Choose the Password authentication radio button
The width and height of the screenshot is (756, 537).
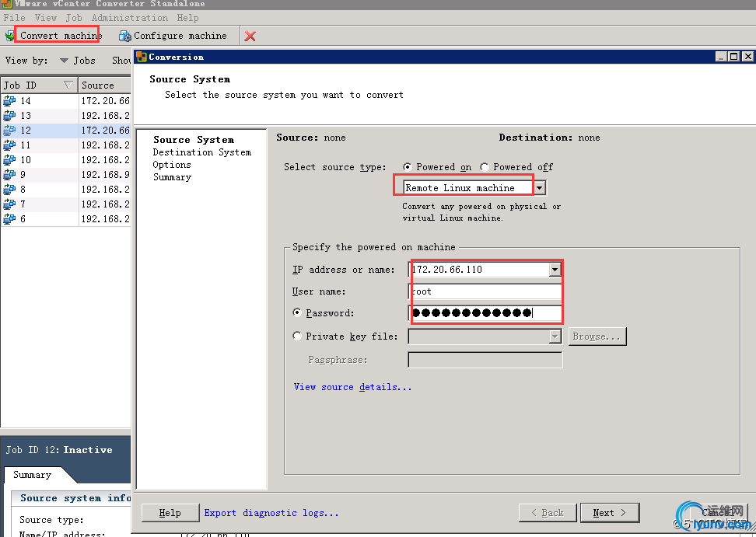[x=297, y=312]
